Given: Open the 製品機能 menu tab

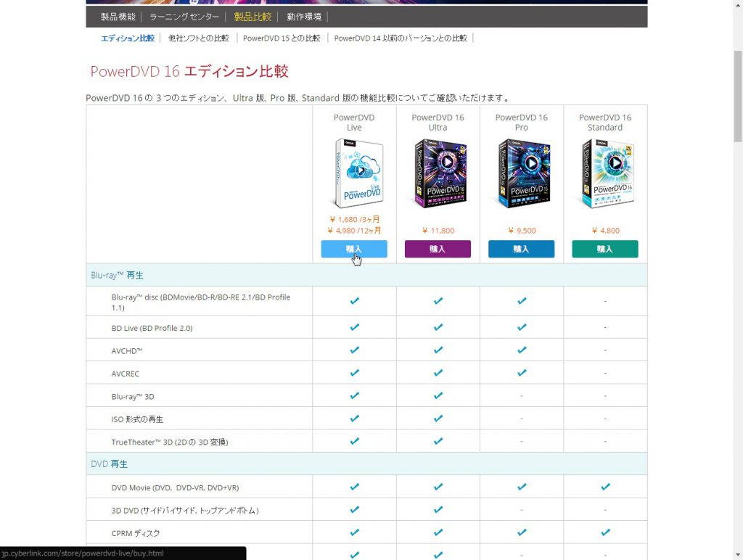Looking at the screenshot, I should [x=118, y=17].
